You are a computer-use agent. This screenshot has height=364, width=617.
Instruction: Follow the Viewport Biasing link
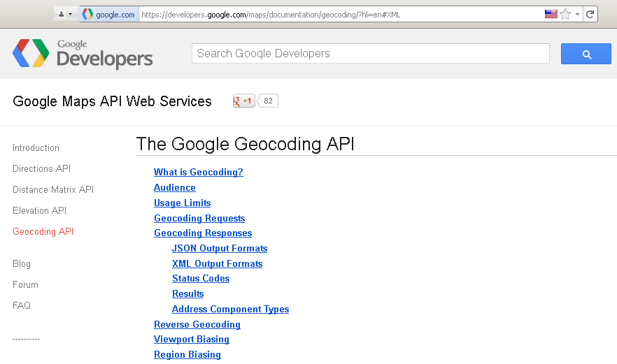tap(192, 340)
